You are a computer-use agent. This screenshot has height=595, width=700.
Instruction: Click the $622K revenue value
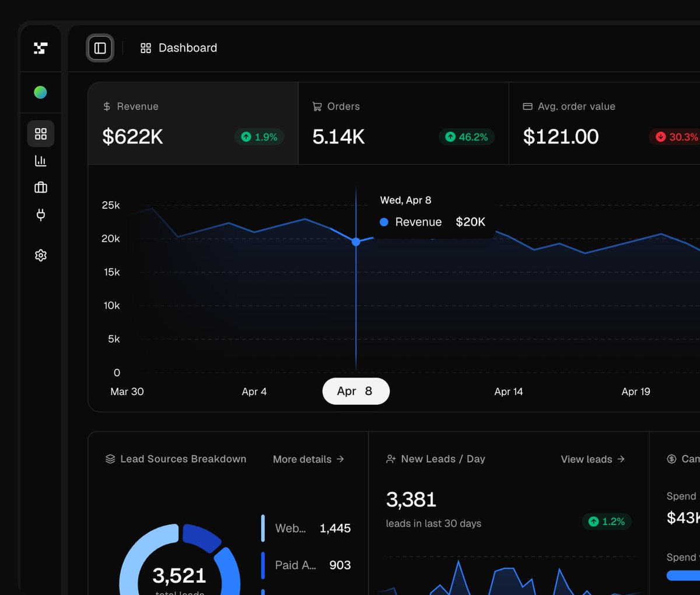coord(133,136)
